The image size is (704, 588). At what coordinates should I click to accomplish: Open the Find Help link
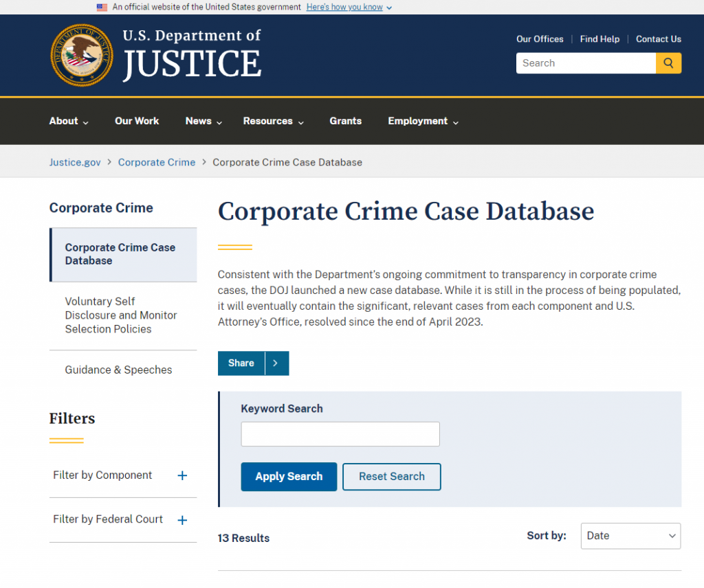599,39
